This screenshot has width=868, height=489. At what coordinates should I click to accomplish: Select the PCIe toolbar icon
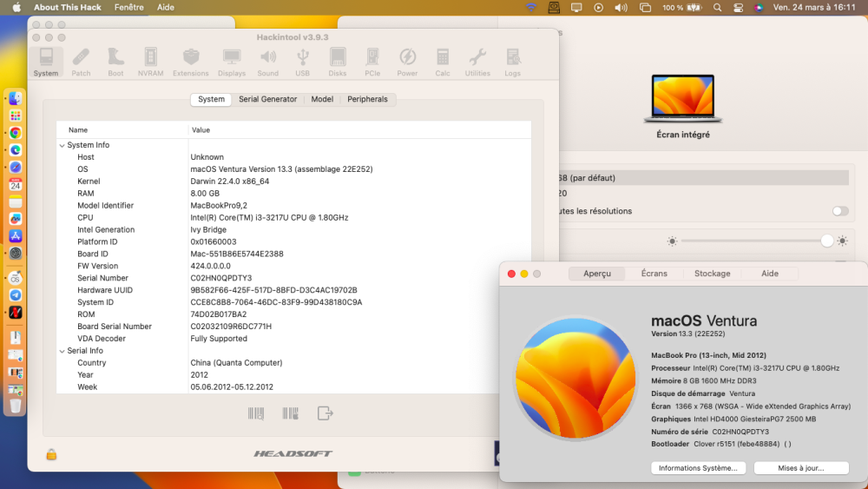click(x=372, y=62)
